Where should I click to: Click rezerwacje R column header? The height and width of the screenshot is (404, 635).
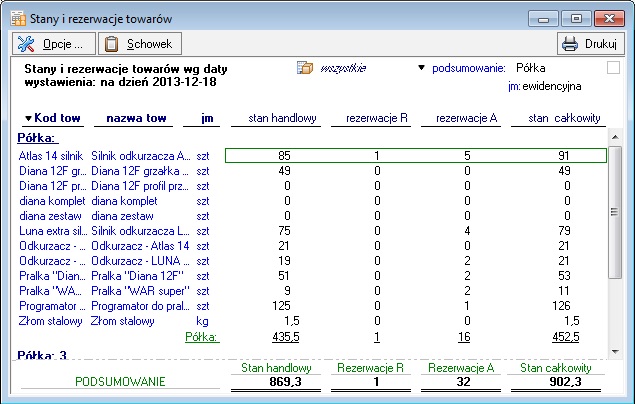(377, 118)
